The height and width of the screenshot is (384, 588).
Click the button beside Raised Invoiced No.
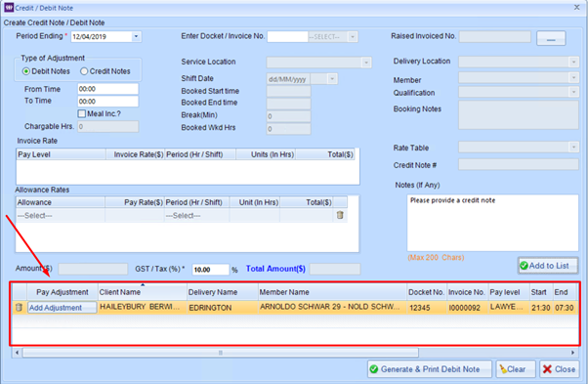coord(551,39)
